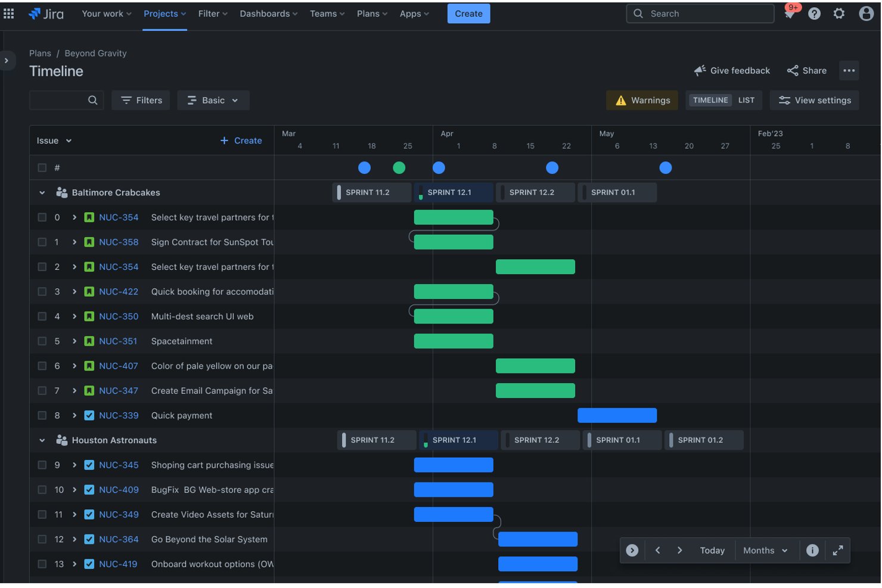Click story icon for NUC-422

[89, 292]
